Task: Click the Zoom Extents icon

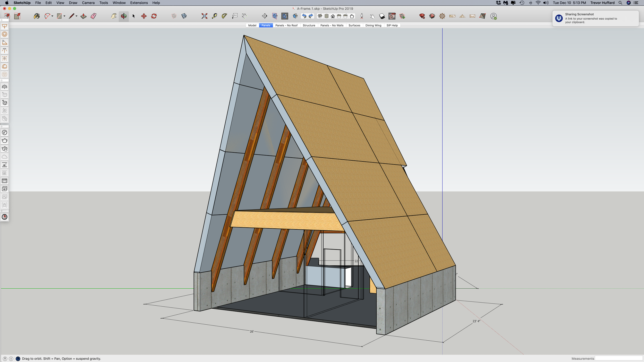Action: (x=204, y=16)
